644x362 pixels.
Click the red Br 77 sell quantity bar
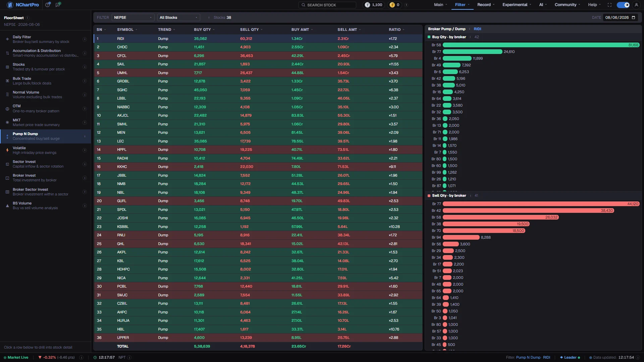pos(541,204)
